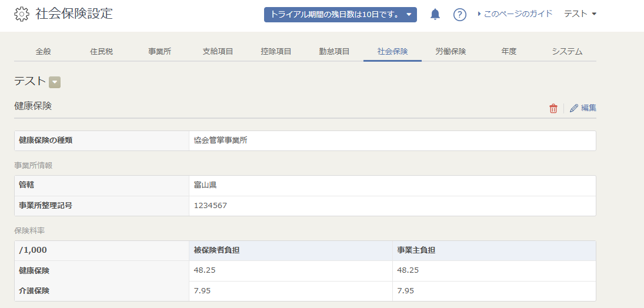This screenshot has height=308, width=644.
Task: Open the 勤怠項目 tab
Action: 334,52
